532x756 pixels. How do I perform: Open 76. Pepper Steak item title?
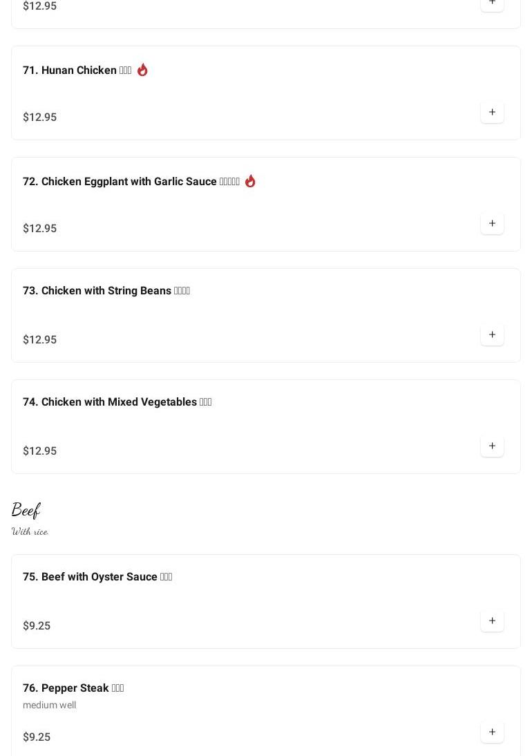coord(73,688)
